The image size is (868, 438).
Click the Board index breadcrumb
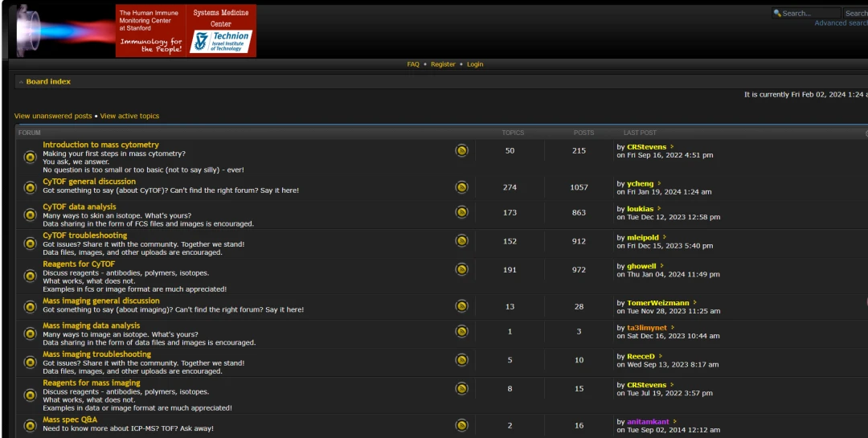tap(48, 81)
